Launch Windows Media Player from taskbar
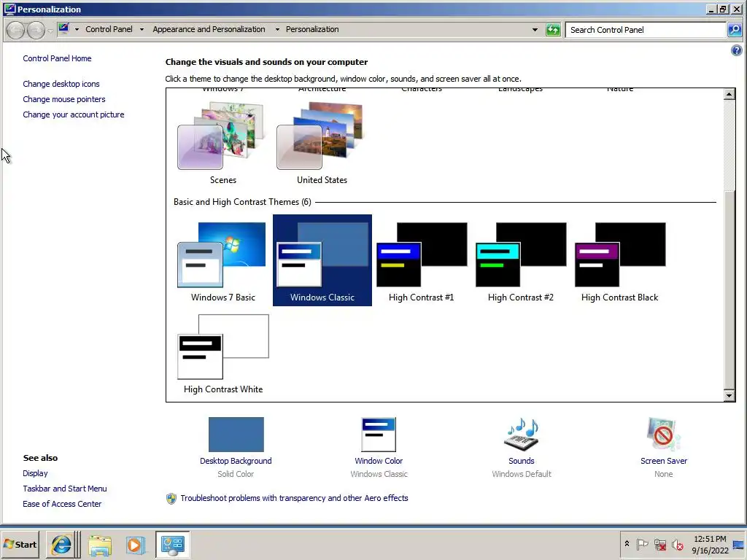The height and width of the screenshot is (560, 747). [134, 545]
